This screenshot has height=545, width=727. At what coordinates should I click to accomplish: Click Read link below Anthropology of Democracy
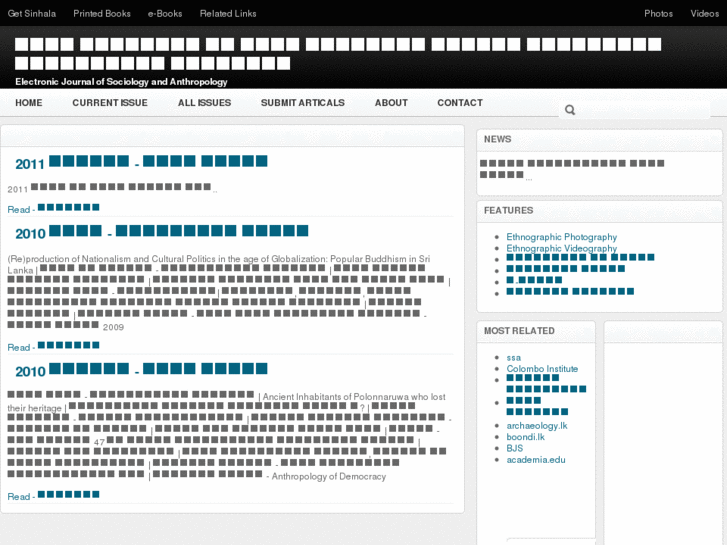pos(53,496)
